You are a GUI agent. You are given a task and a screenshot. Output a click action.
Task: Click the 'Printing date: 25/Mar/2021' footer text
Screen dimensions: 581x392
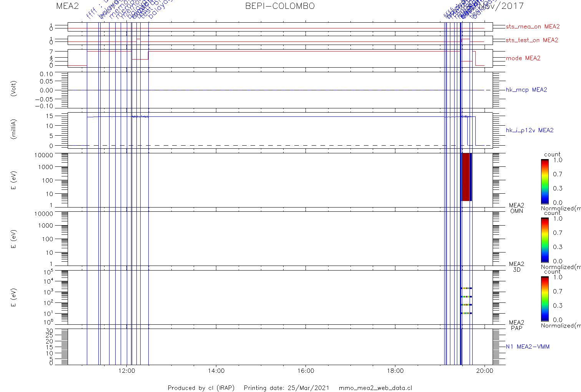click(x=286, y=388)
